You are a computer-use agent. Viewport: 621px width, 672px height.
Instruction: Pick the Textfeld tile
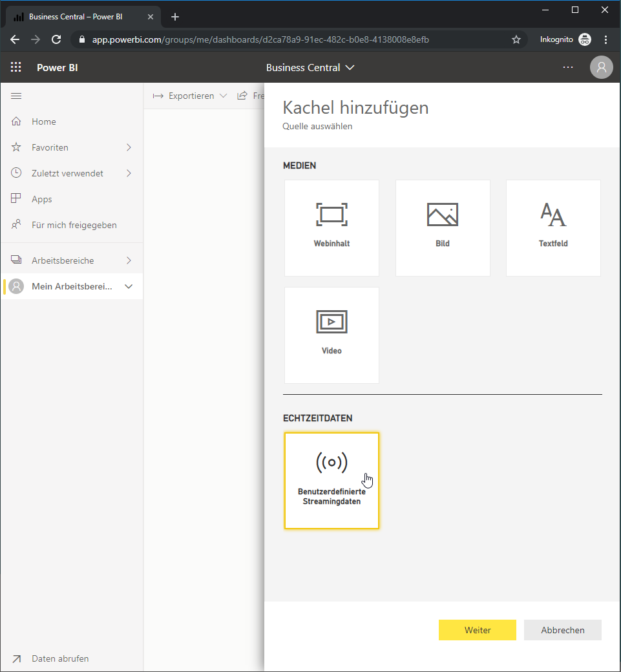click(553, 228)
